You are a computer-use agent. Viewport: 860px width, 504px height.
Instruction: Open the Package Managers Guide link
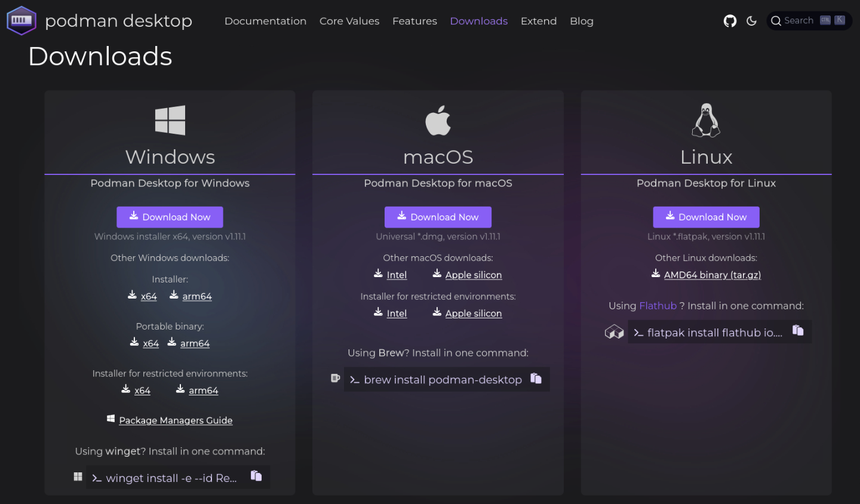point(176,420)
